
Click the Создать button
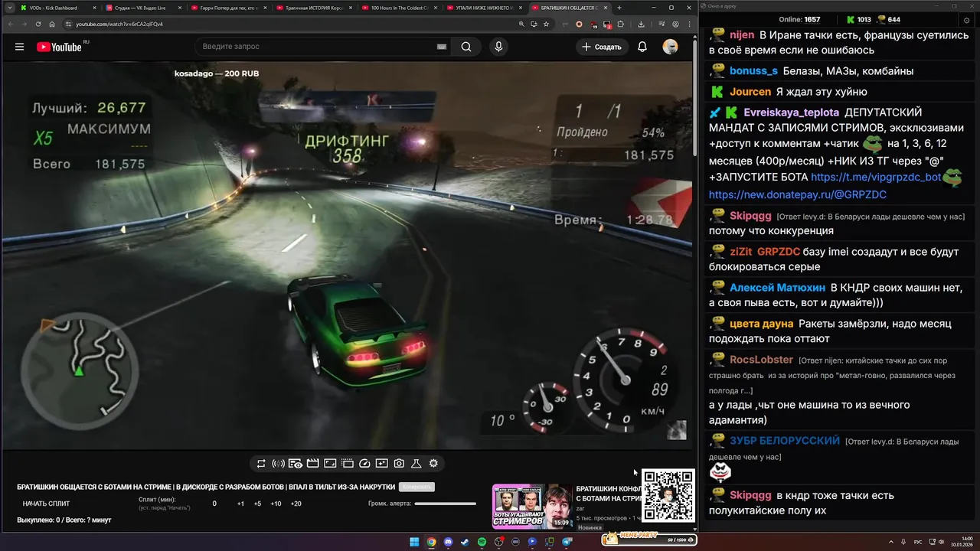point(601,47)
